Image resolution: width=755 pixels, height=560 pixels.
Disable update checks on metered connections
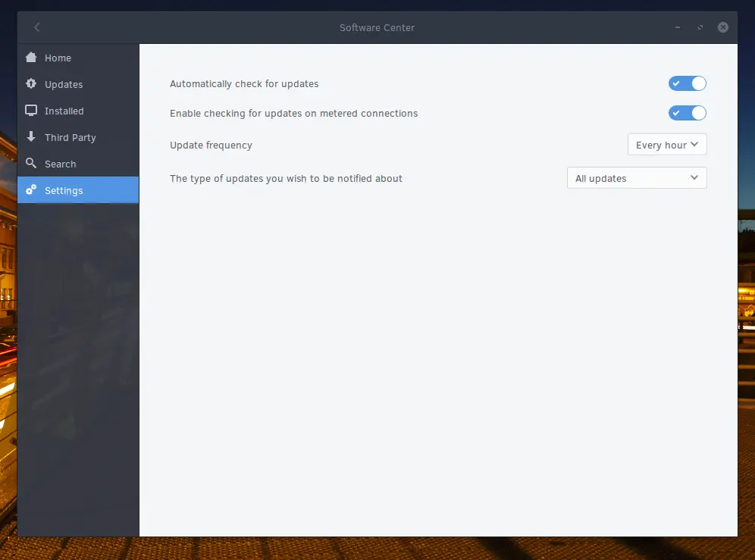[687, 113]
